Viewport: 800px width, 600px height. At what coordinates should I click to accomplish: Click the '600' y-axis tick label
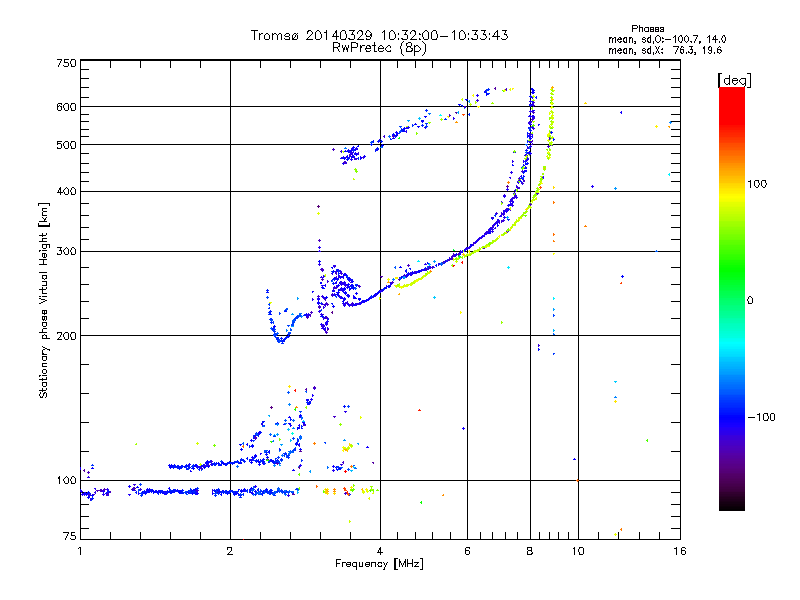point(66,107)
